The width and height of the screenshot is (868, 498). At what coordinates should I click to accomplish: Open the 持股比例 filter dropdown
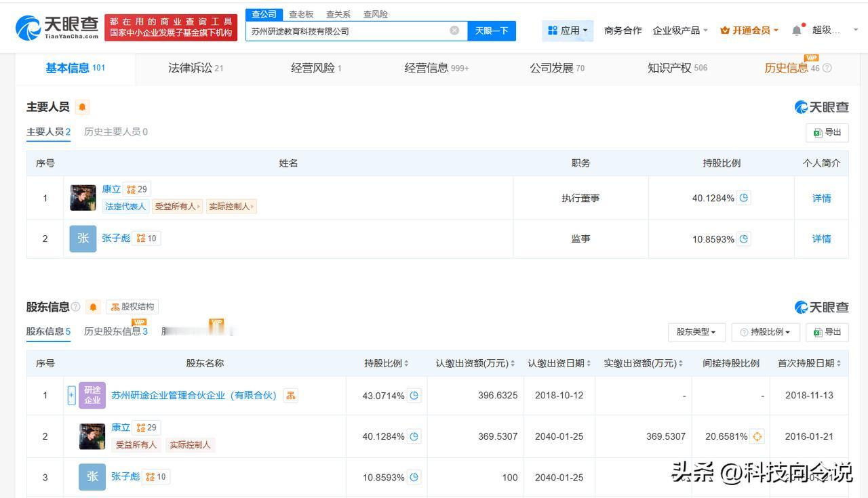coord(766,332)
